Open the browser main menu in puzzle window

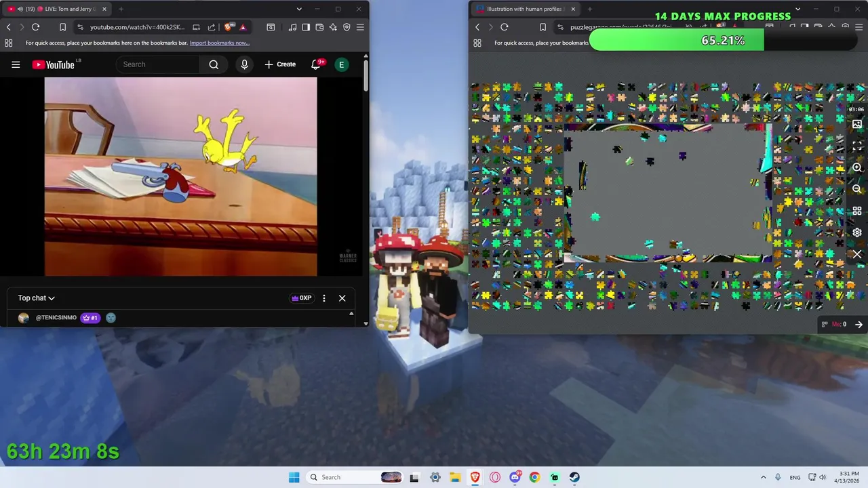(x=860, y=27)
